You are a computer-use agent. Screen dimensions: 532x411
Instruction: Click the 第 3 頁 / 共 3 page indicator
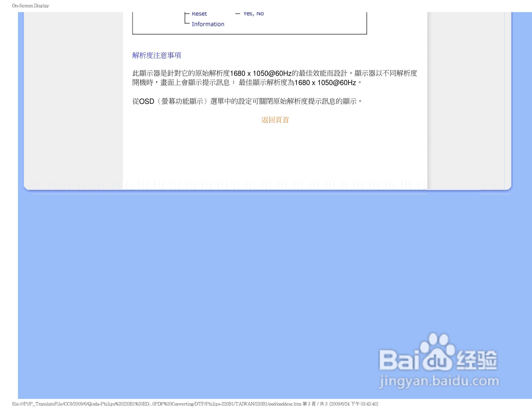pyautogui.click(x=315, y=404)
